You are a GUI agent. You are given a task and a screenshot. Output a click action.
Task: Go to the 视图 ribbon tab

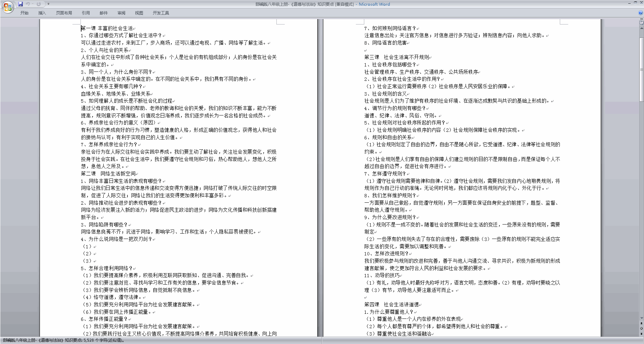(x=139, y=13)
